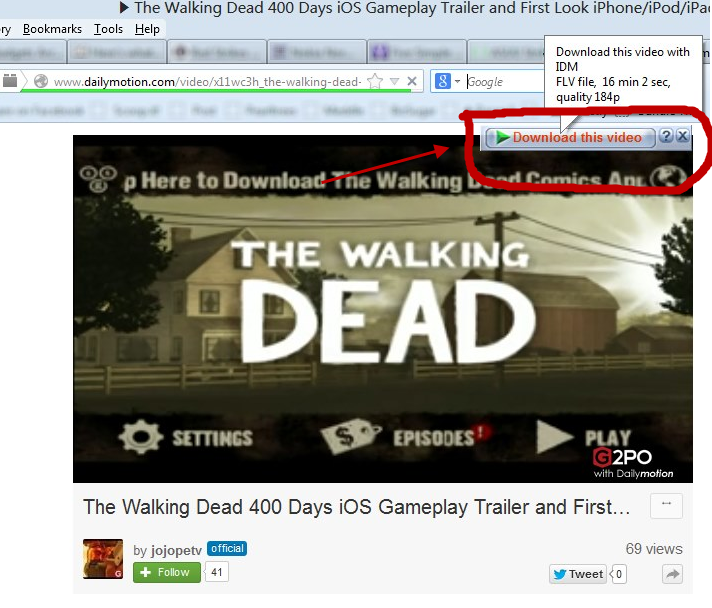Open the Bookmarks menu
This screenshot has height=608, width=712.
click(52, 29)
